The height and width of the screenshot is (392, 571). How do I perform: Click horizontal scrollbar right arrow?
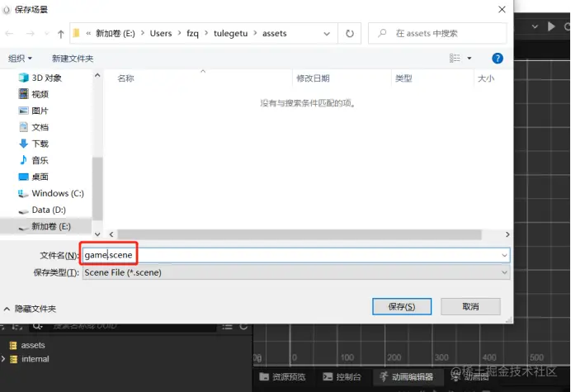tap(507, 234)
